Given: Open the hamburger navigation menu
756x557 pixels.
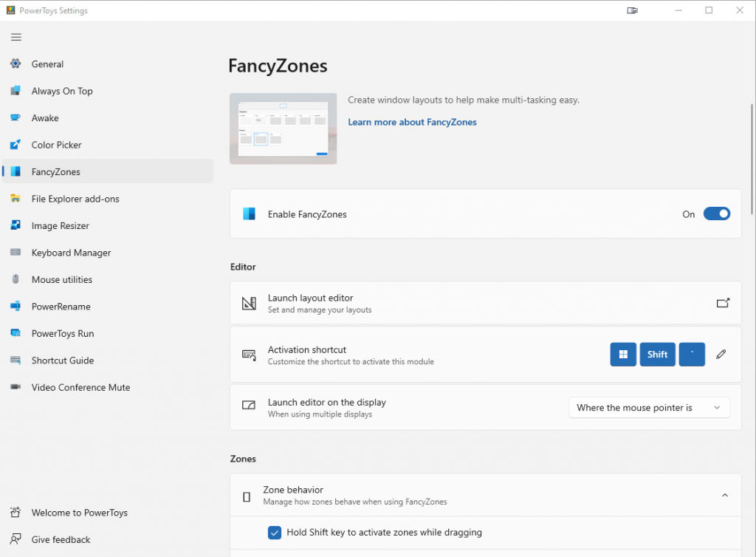Looking at the screenshot, I should [x=16, y=37].
